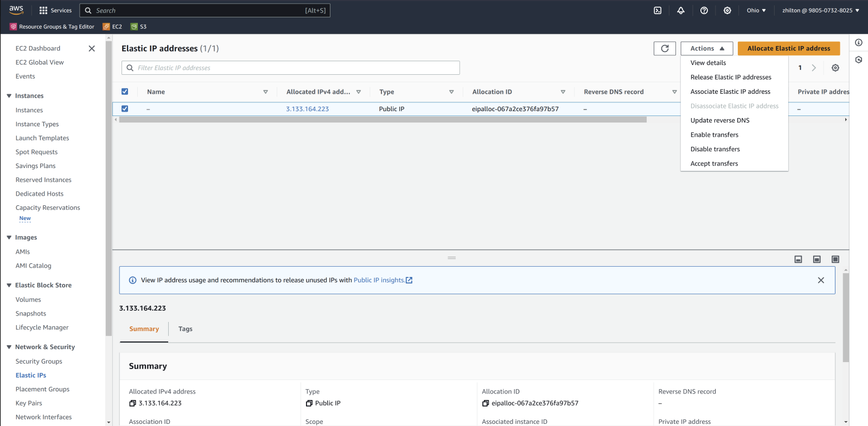Image resolution: width=868 pixels, height=426 pixels.
Task: Collapse the Images sidebar section
Action: click(x=9, y=237)
